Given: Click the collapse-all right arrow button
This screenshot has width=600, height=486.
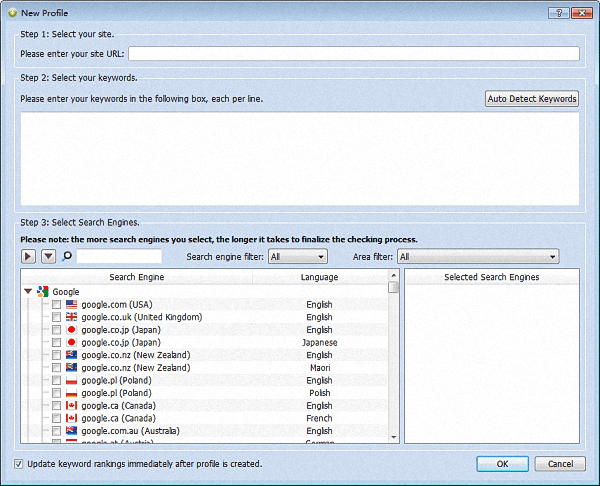Looking at the screenshot, I should pos(28,257).
